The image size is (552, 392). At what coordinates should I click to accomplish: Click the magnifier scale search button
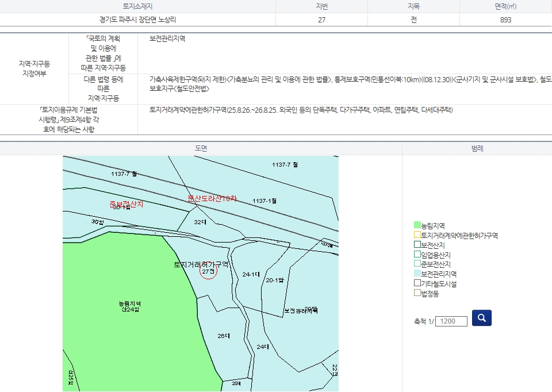tap(481, 317)
